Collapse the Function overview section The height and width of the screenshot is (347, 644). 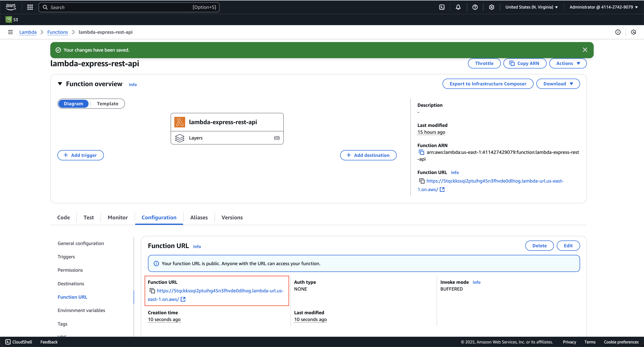60,84
